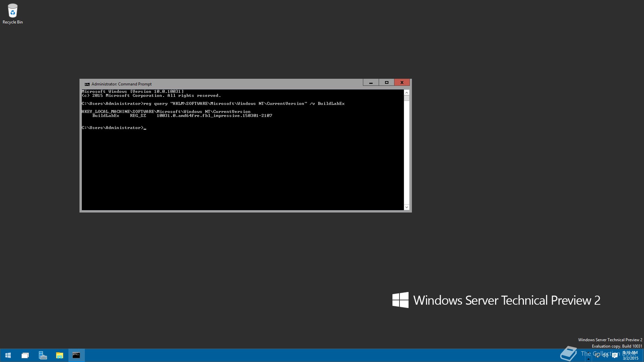Click the 'Administrator: Command Prompt' title text
Viewport: 644px width, 362px height.
(x=121, y=84)
